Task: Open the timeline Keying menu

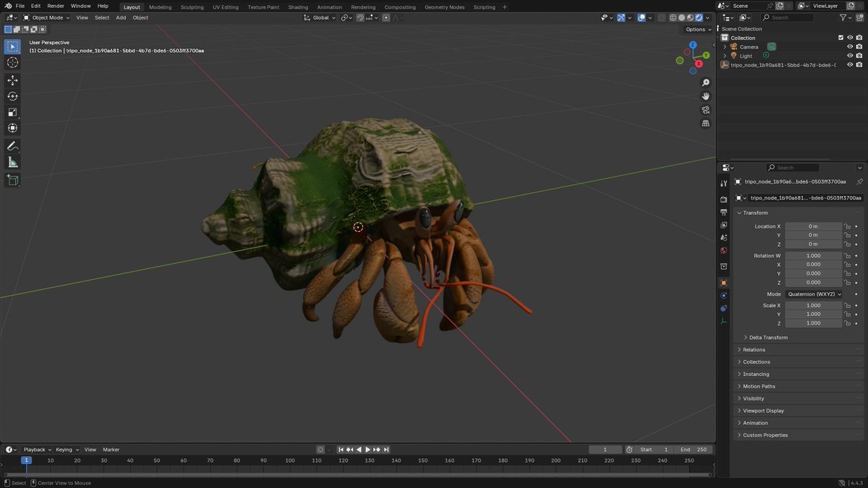Action: point(67,450)
